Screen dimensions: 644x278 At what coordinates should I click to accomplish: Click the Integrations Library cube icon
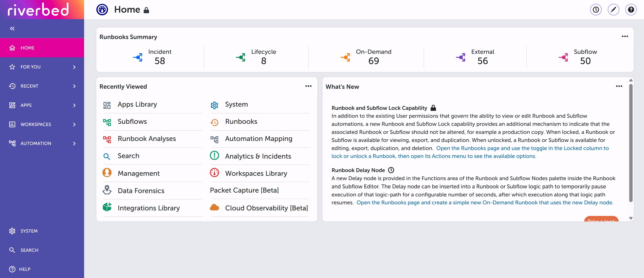107,207
